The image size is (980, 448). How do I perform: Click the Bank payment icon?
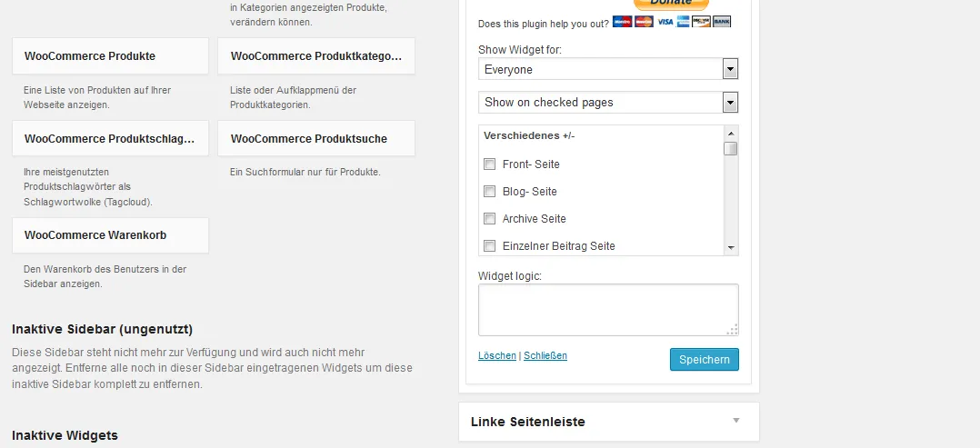[721, 22]
